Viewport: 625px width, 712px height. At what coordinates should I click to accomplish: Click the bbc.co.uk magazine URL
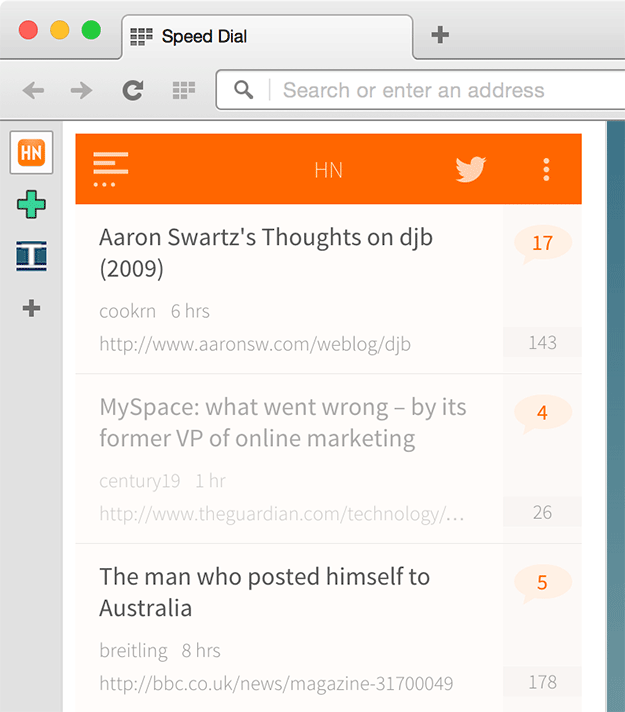276,684
